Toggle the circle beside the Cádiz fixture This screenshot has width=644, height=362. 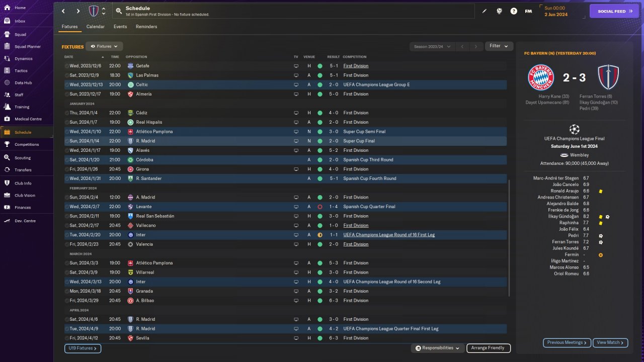tap(67, 113)
